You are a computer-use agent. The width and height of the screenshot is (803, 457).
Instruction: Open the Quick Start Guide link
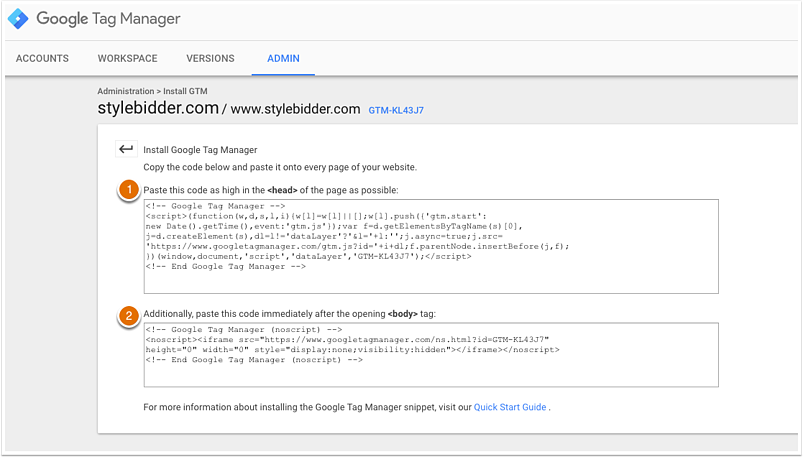click(x=510, y=407)
